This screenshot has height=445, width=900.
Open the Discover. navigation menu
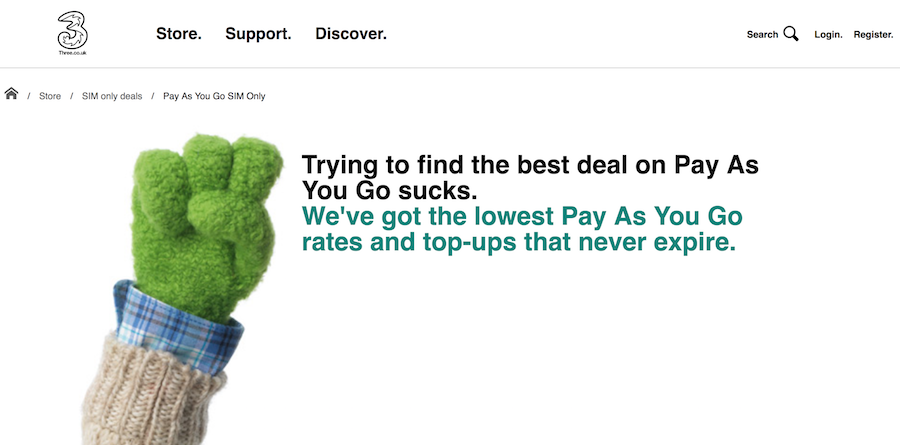pos(351,34)
